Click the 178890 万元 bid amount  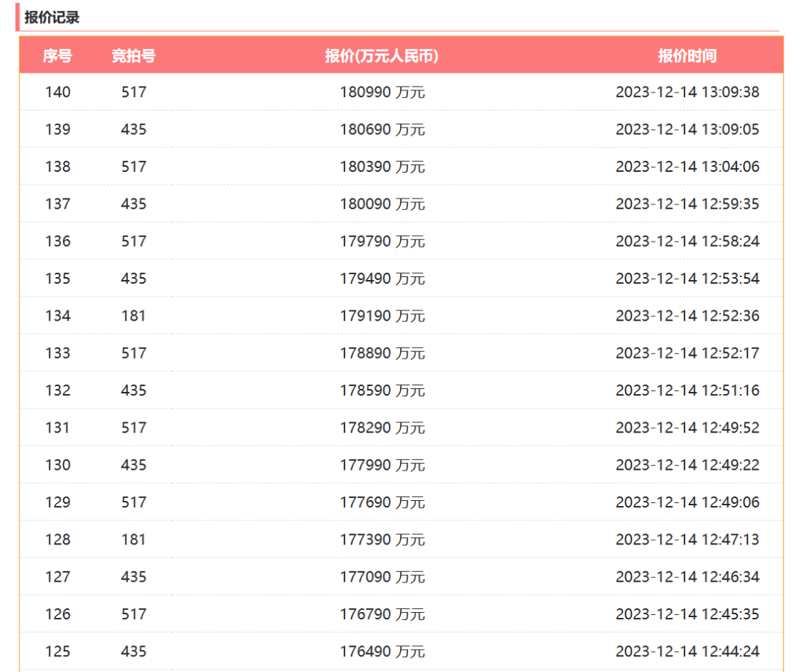382,353
